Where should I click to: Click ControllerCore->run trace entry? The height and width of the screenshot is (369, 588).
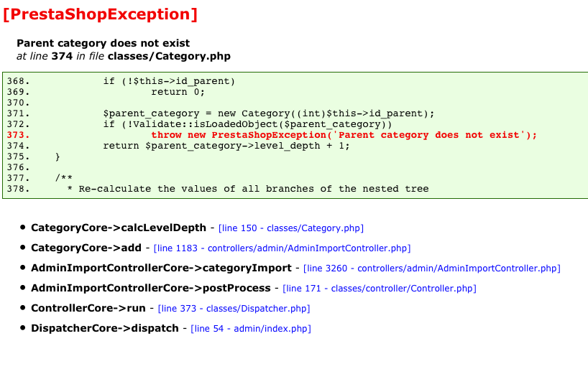tap(88, 308)
